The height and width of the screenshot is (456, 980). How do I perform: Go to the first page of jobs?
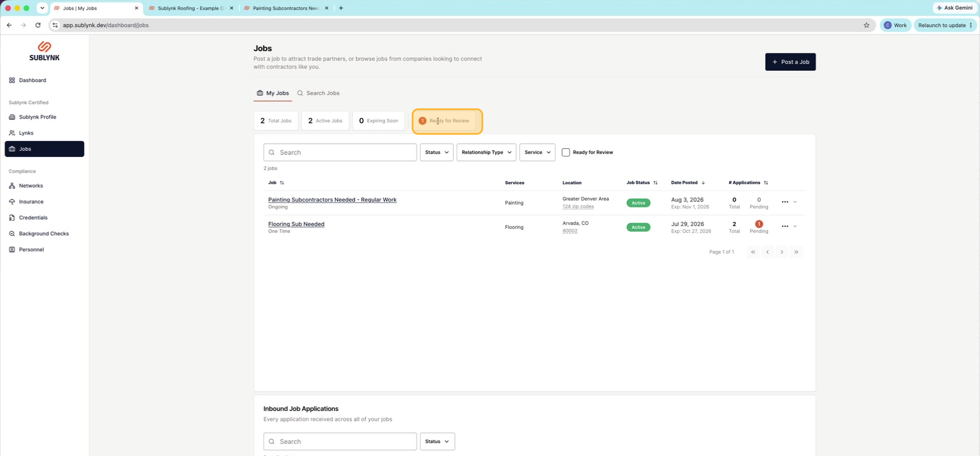753,252
